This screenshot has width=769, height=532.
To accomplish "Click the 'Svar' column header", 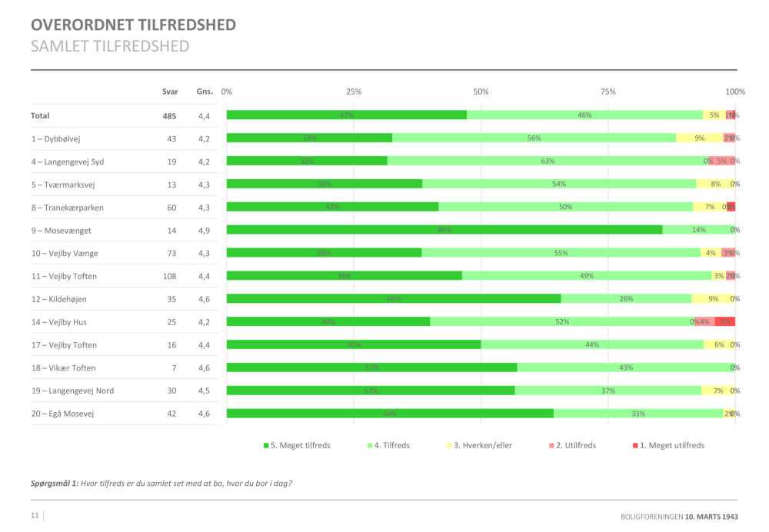I will (x=169, y=91).
